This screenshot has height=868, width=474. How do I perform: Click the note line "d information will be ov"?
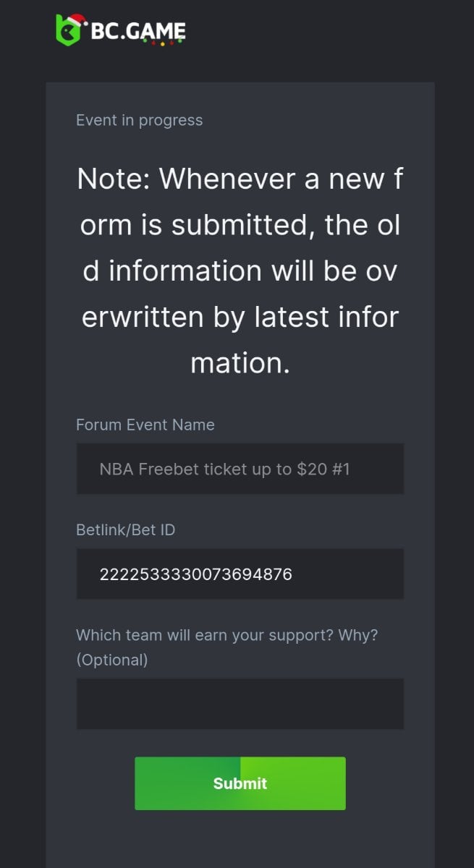point(240,271)
